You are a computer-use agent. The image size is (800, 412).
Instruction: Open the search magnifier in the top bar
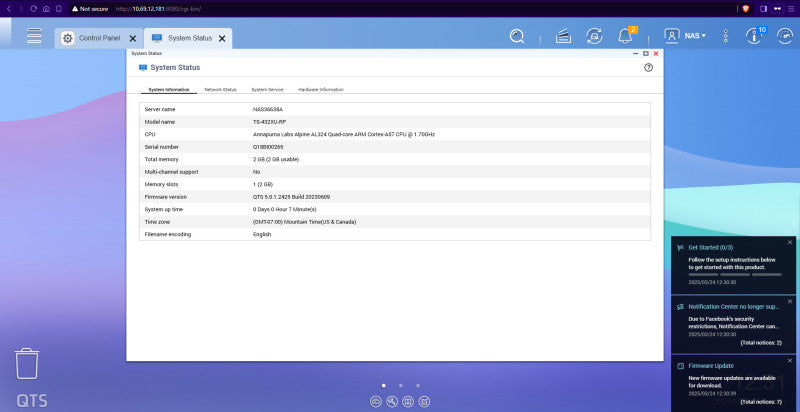pyautogui.click(x=517, y=36)
